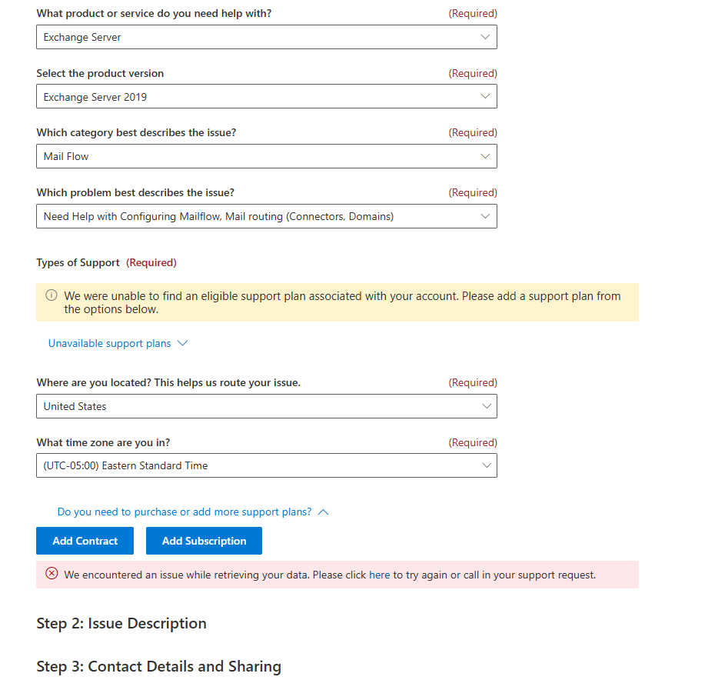Click chevron arrow in Exchange Server product dropdown

click(x=485, y=37)
